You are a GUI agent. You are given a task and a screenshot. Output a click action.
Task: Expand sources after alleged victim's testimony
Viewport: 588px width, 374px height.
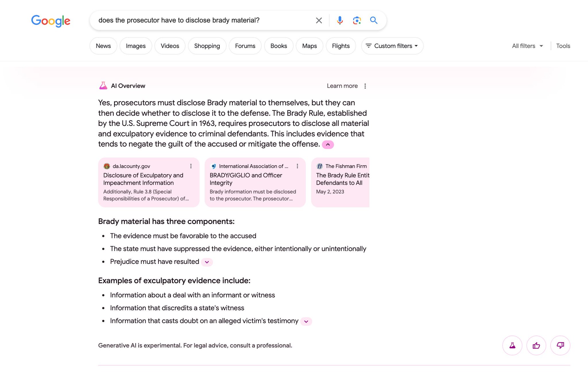306,322
